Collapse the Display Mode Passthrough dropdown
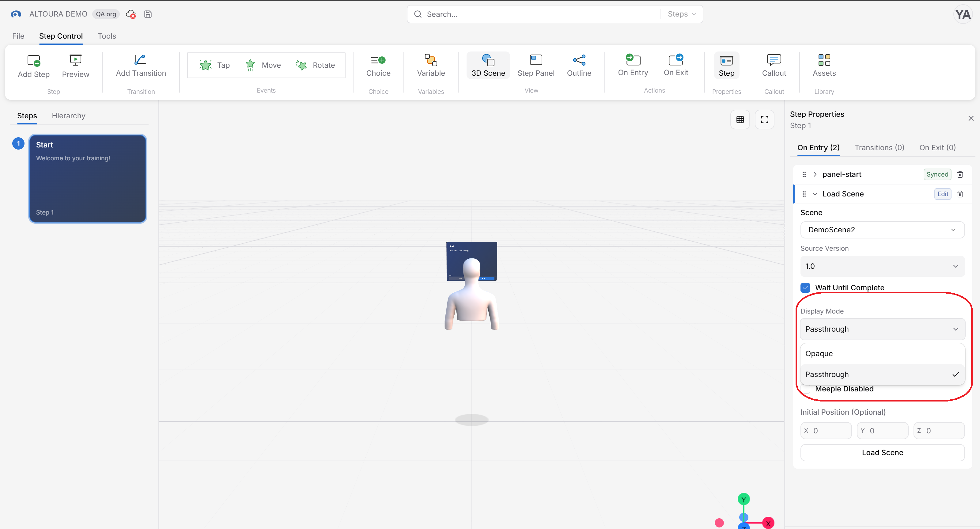Viewport: 980px width, 529px height. point(882,329)
